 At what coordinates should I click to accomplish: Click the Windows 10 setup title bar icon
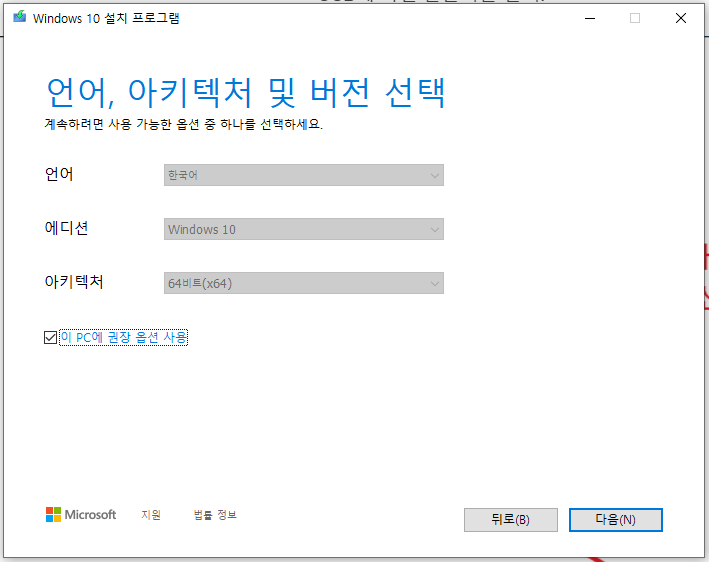[x=19, y=17]
